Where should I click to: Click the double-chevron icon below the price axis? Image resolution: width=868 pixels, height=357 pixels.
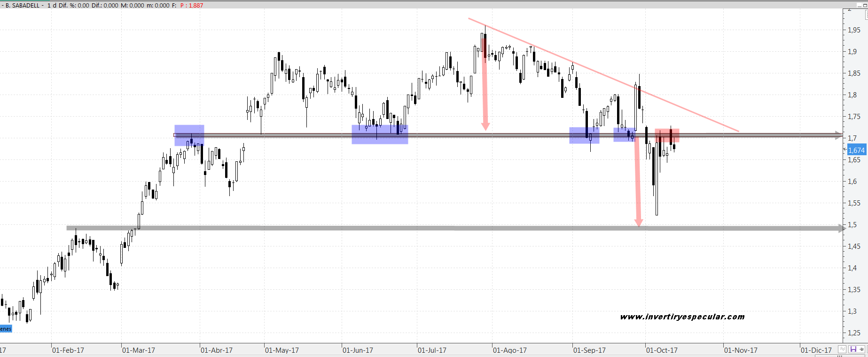click(842, 349)
